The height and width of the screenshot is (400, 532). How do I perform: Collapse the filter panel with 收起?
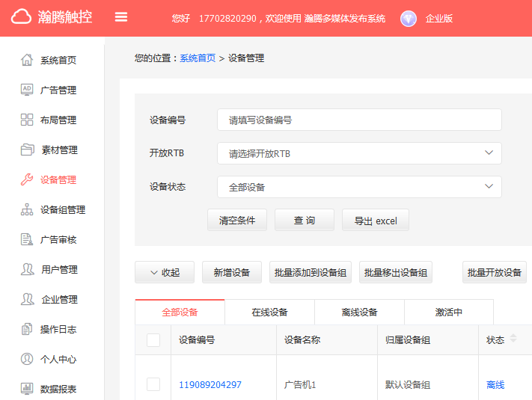tap(165, 273)
